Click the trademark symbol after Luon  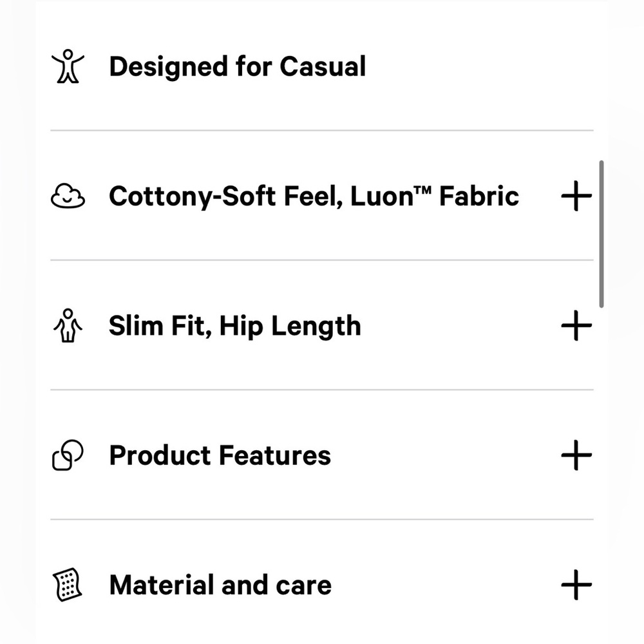click(x=422, y=190)
